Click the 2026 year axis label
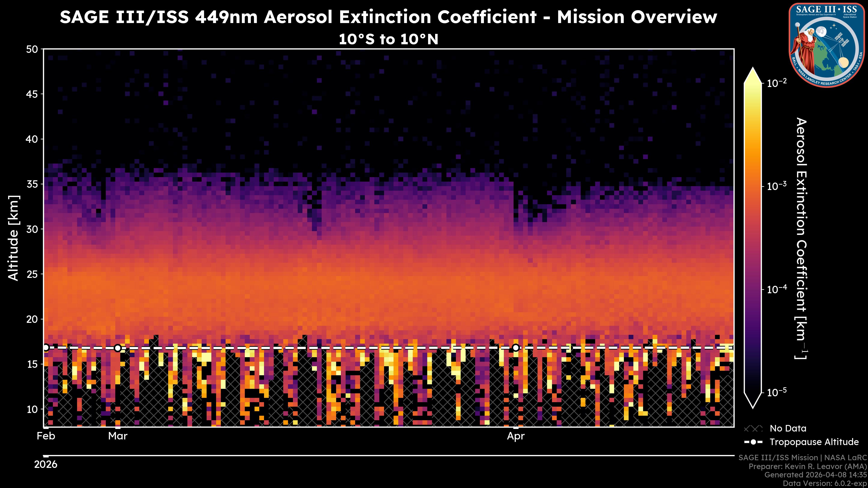Viewport: 868px width, 488px height. (x=46, y=465)
